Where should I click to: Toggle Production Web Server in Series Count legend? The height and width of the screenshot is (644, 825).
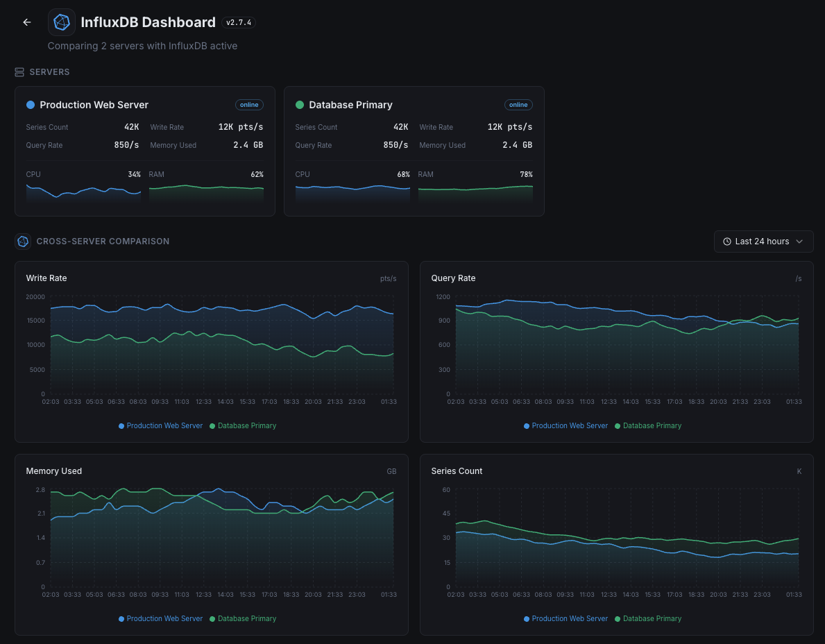569,618
